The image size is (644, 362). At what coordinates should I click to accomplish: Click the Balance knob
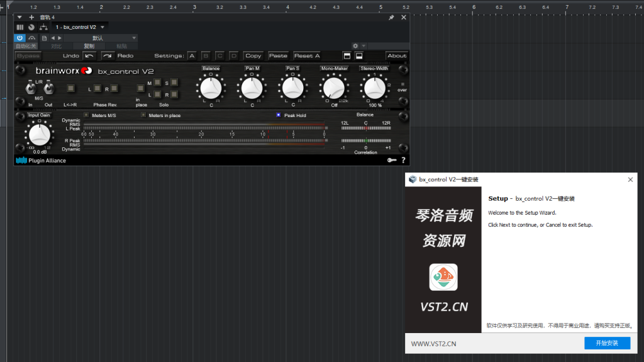211,88
